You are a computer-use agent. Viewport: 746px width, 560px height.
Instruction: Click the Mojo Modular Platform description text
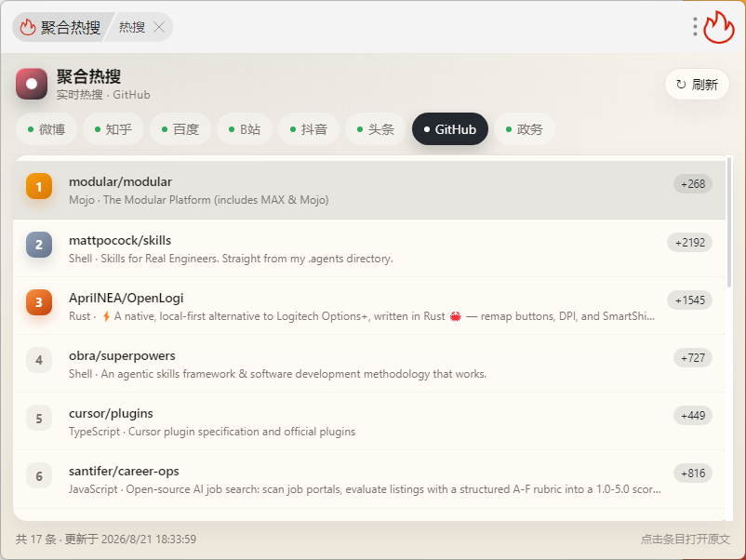[199, 200]
